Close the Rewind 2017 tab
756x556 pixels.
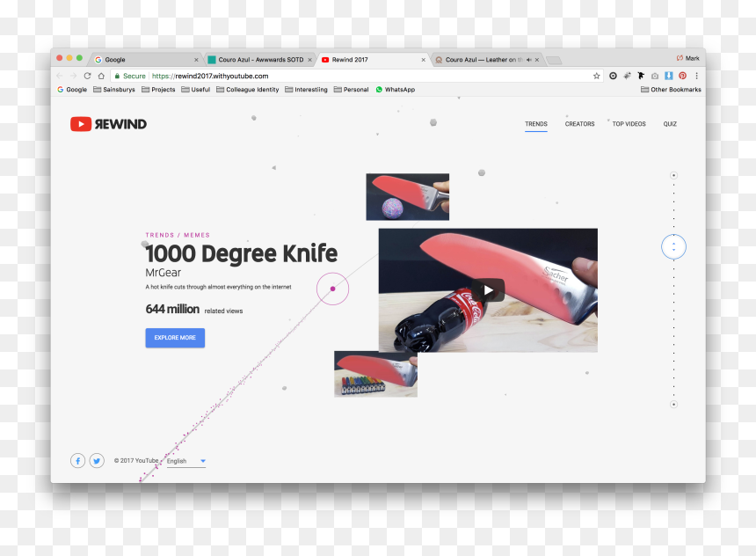424,60
